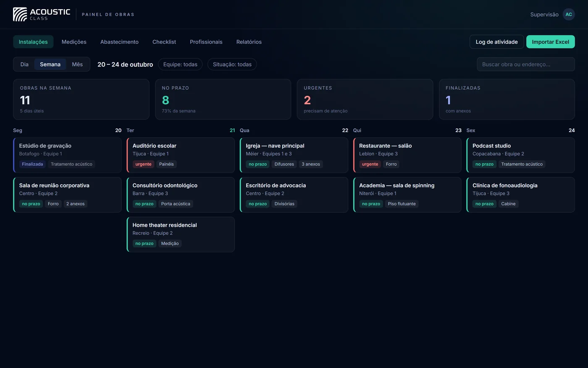This screenshot has width=588, height=368.
Task: Click the '3 anexos' tag on Igreja card
Action: point(311,164)
